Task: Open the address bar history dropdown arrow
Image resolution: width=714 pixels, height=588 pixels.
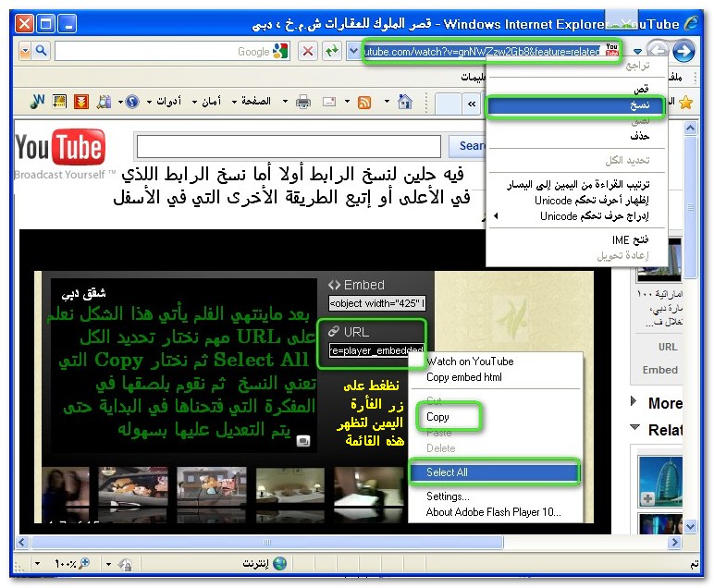Action: coord(353,51)
